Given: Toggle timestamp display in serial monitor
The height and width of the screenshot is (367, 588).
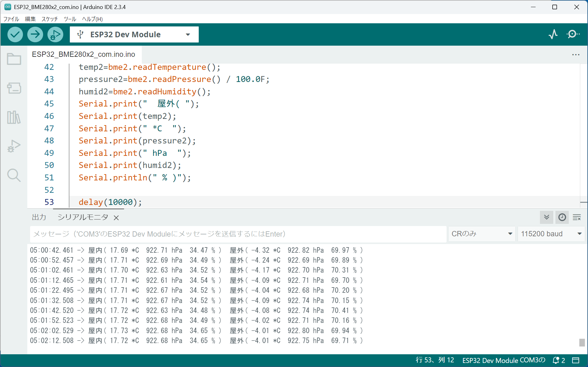Looking at the screenshot, I should tap(562, 217).
